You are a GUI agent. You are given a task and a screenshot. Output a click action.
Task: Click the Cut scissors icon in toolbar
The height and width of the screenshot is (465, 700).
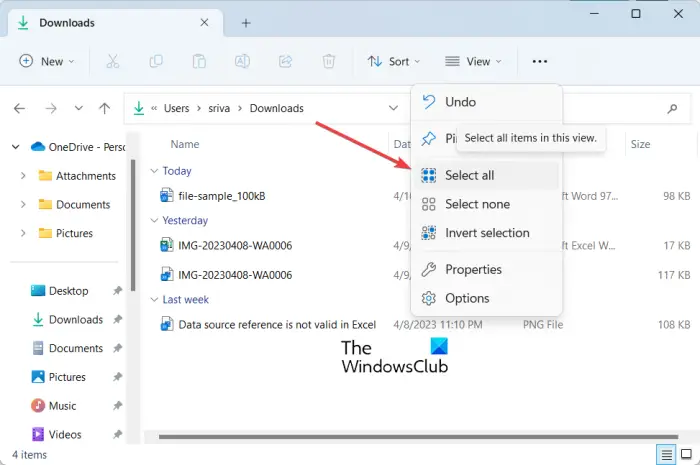tap(112, 61)
